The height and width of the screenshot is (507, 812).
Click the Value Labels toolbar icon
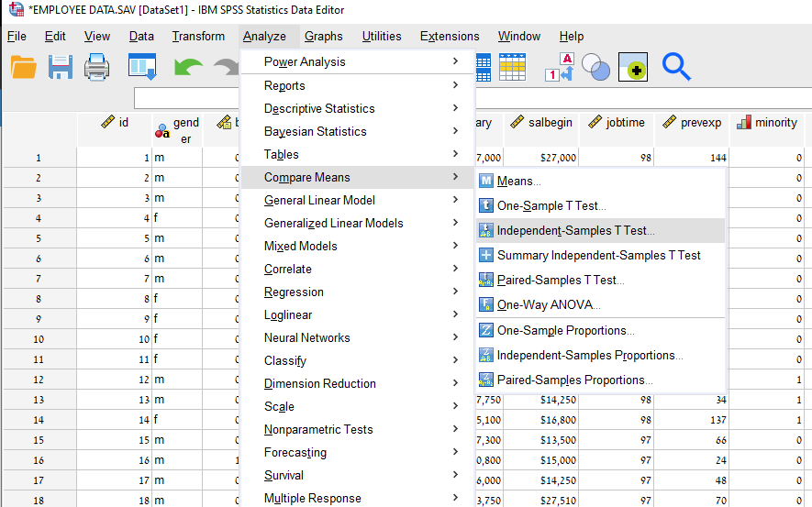click(559, 68)
